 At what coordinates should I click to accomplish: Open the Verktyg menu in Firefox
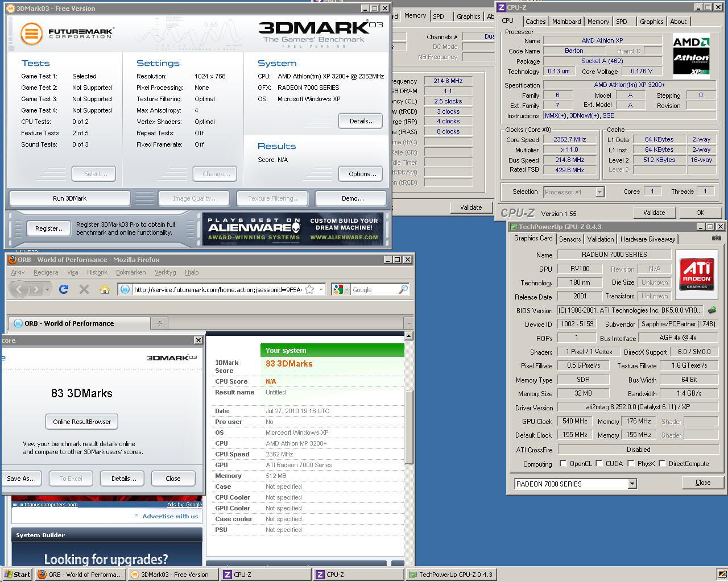pos(165,272)
